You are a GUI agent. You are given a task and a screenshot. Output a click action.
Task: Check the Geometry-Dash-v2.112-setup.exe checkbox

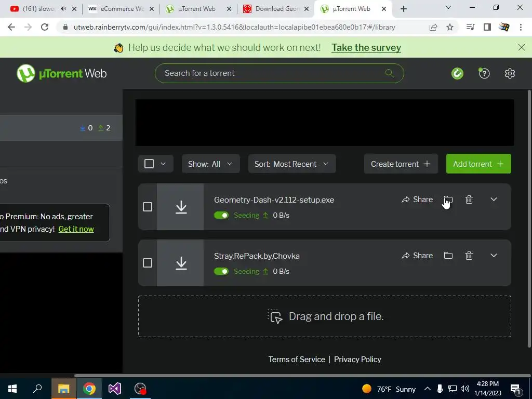pyautogui.click(x=148, y=207)
